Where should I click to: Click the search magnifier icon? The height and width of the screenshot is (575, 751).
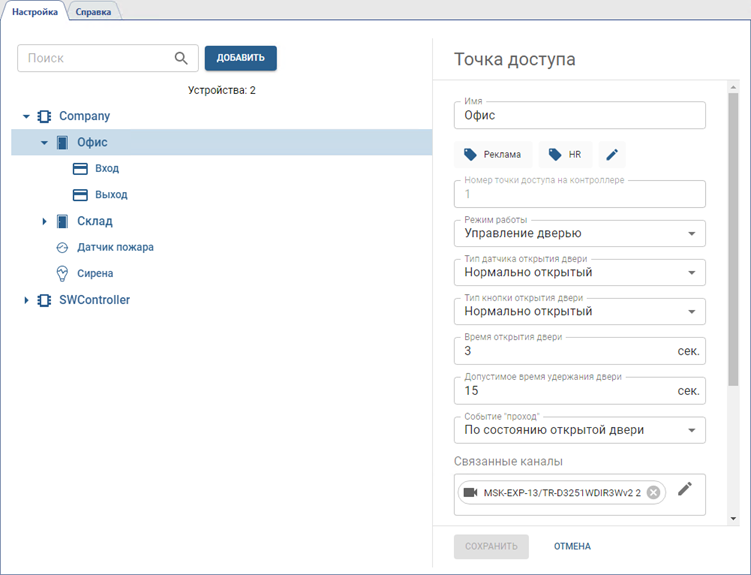tap(181, 58)
